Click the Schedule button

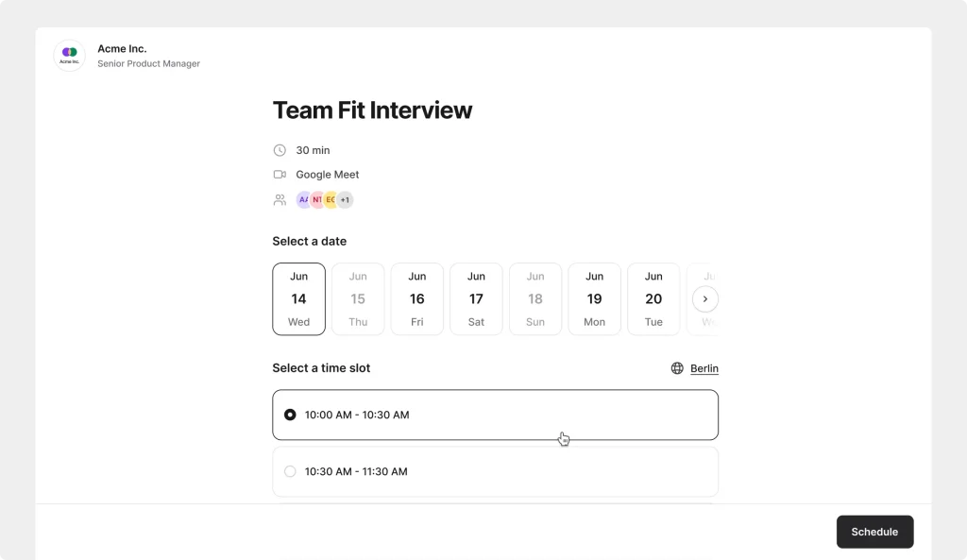pos(874,532)
